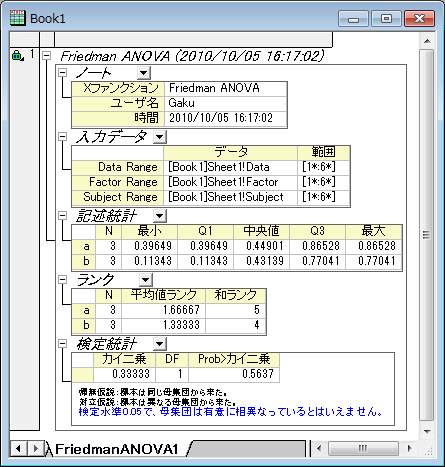This screenshot has height=467, width=445.
Task: Click the green lock icon in row 1
Action: (17, 55)
